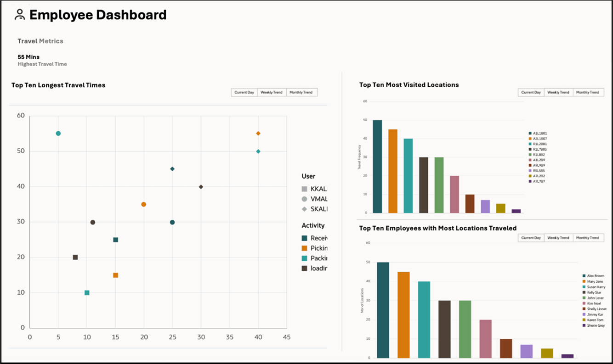
Task: Click the Receiving activity legend icon
Action: [x=303, y=238]
